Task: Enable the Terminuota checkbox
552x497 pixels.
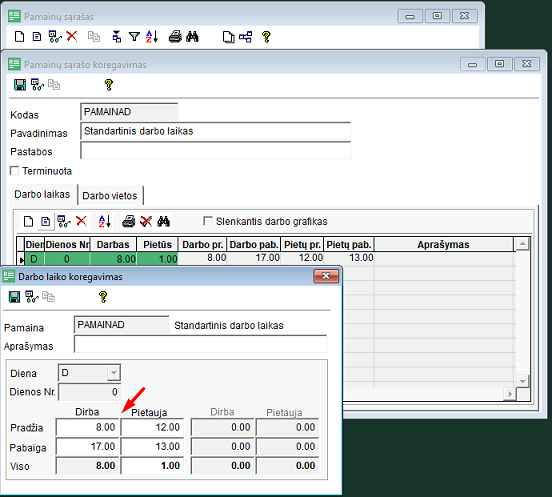Action: pyautogui.click(x=14, y=171)
